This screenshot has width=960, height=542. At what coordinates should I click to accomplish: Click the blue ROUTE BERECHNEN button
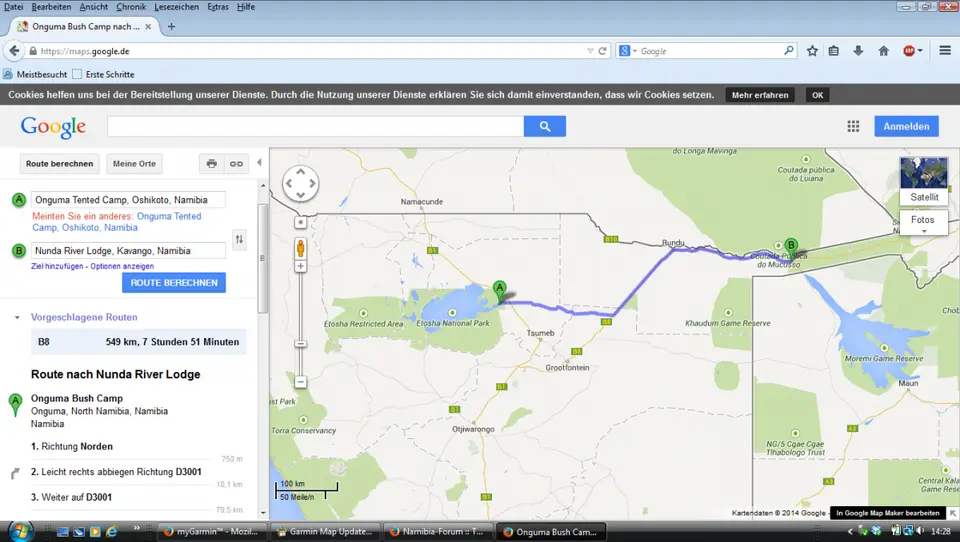[174, 282]
